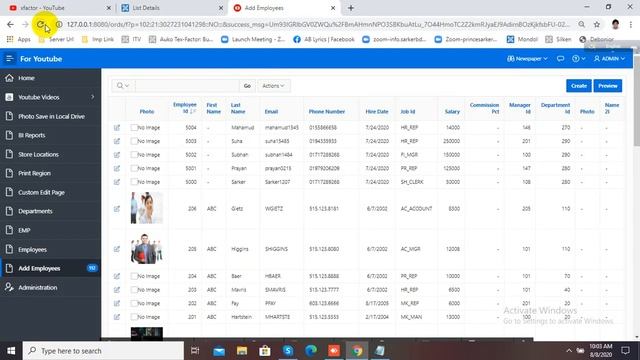Open the Employees sidebar item
This screenshot has height=360, width=640.
[x=32, y=249]
